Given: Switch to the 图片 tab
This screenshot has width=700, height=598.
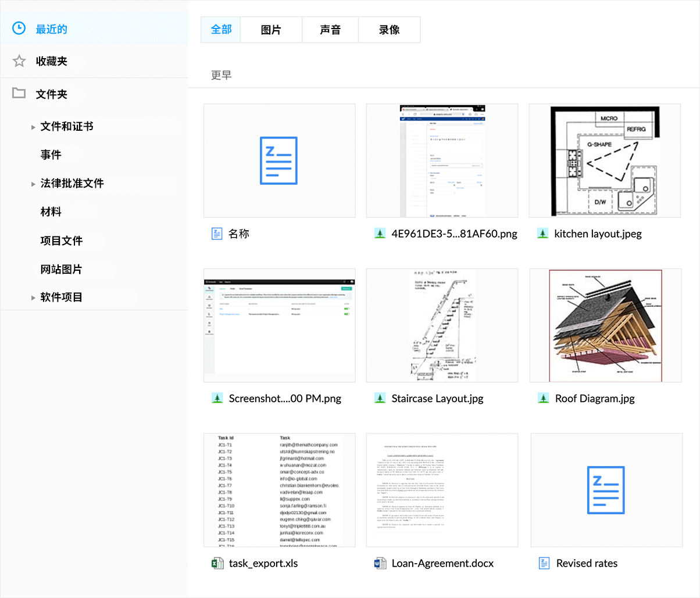Looking at the screenshot, I should coord(271,30).
